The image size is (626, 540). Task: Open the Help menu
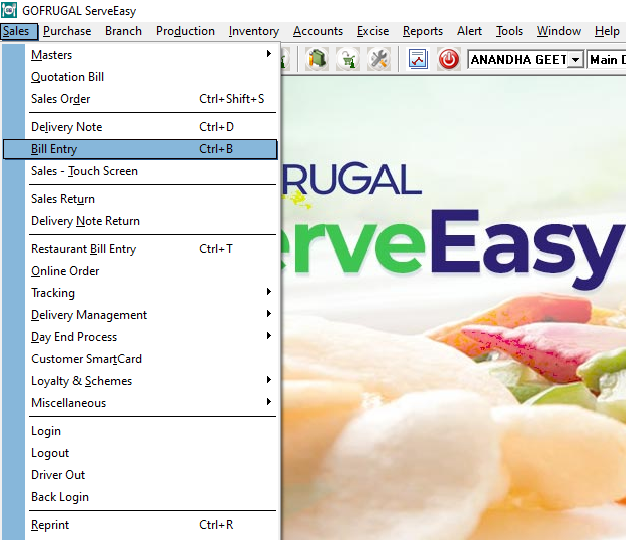(607, 31)
